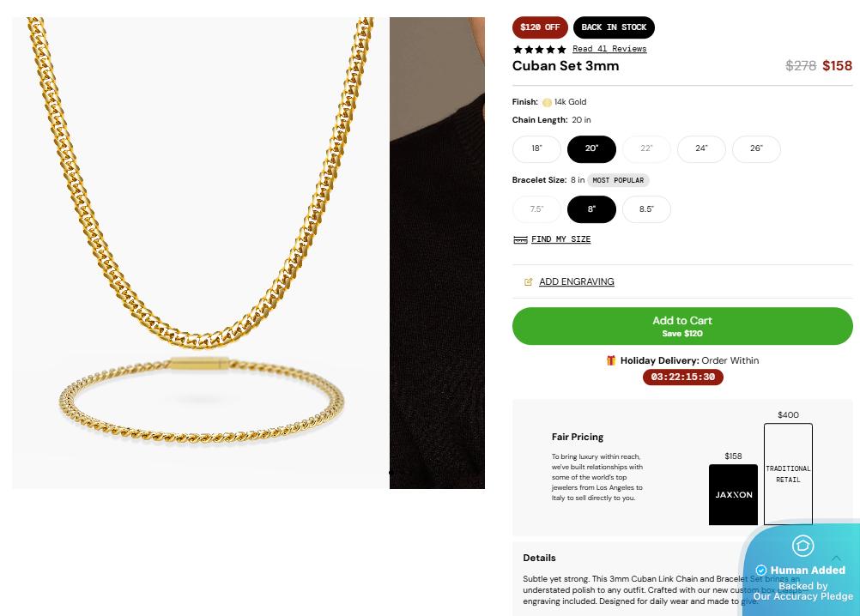This screenshot has height=616, width=860.
Task: Select the 26" chain length option
Action: point(756,148)
